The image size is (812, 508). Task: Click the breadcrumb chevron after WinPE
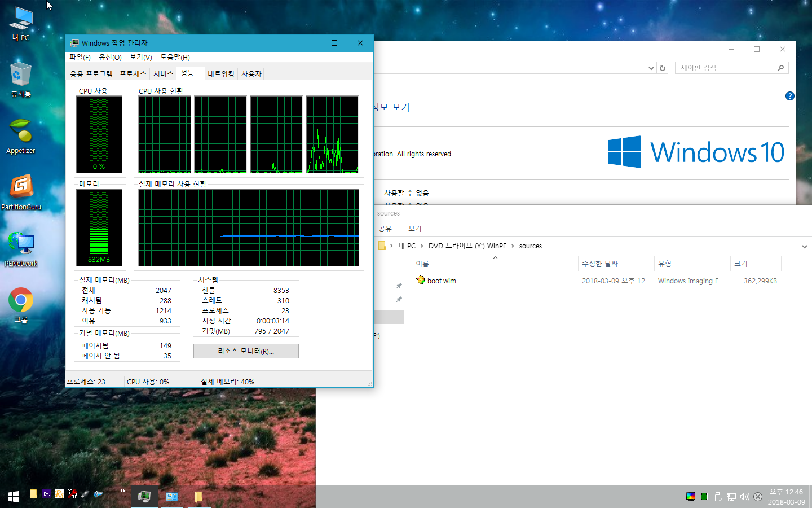coord(513,246)
